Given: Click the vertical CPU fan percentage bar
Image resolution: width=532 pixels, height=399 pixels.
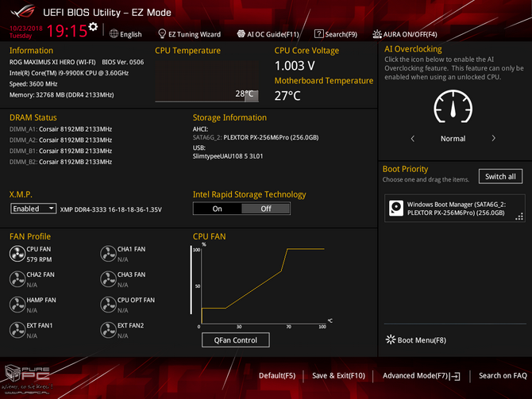Looking at the screenshot, I should click(x=191, y=280).
